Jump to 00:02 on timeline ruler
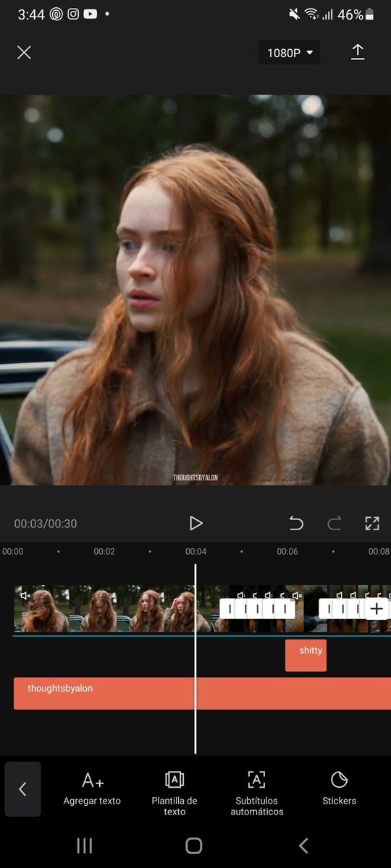 pyautogui.click(x=104, y=551)
